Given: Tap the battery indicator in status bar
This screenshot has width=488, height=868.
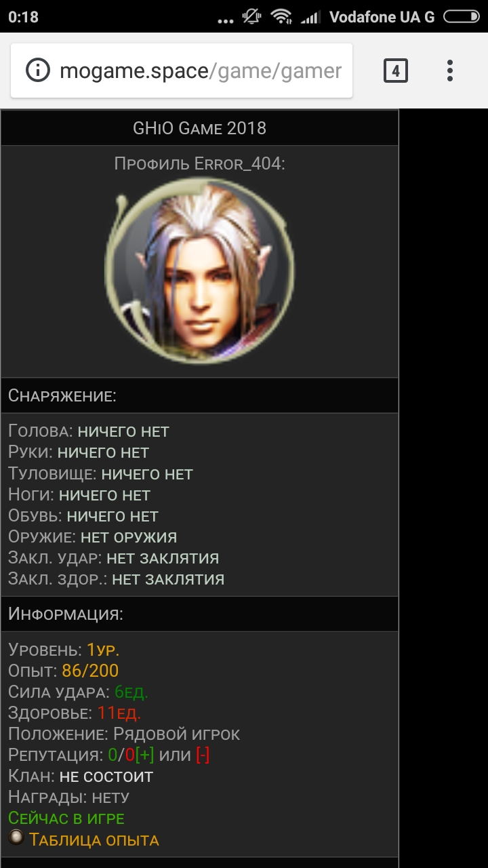Looking at the screenshot, I should pyautogui.click(x=461, y=17).
